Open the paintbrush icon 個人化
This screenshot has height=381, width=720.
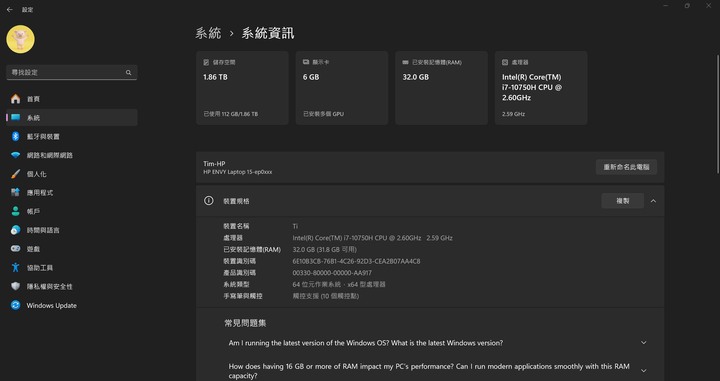click(x=16, y=174)
